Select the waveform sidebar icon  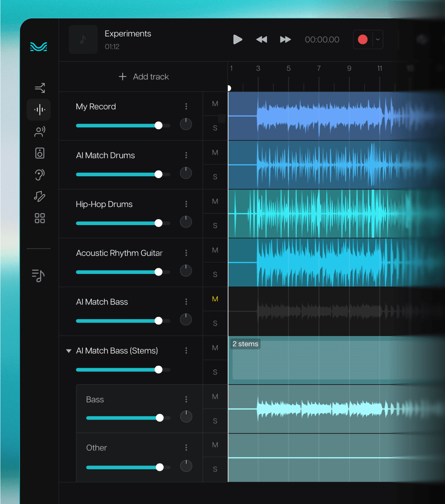coord(39,110)
